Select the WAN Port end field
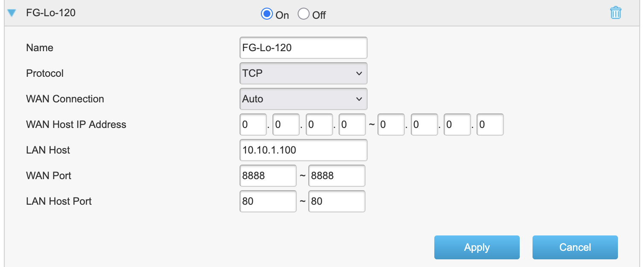Viewport: 644px width, 267px height. tap(337, 176)
